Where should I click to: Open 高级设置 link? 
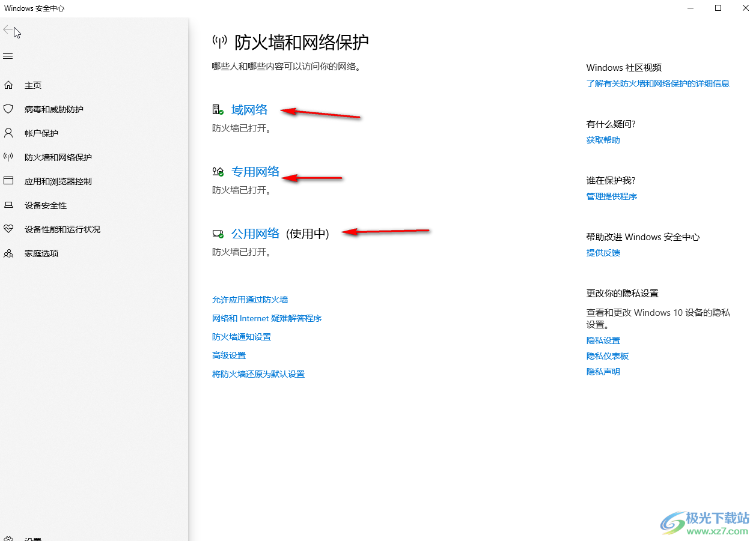point(229,355)
